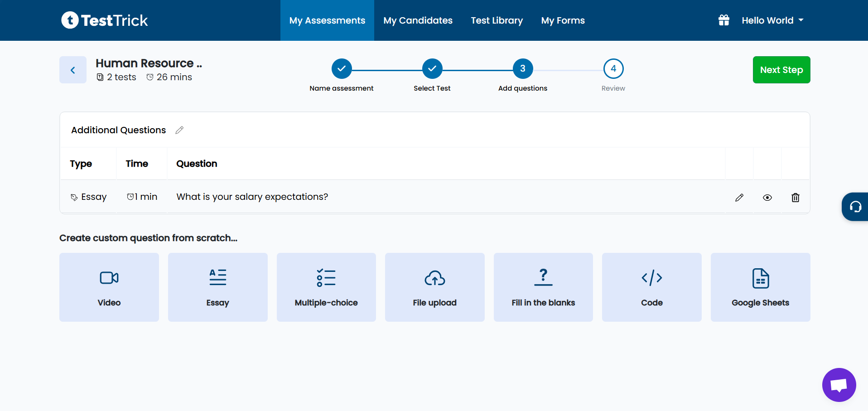Preview the salary expectations question

click(x=767, y=198)
